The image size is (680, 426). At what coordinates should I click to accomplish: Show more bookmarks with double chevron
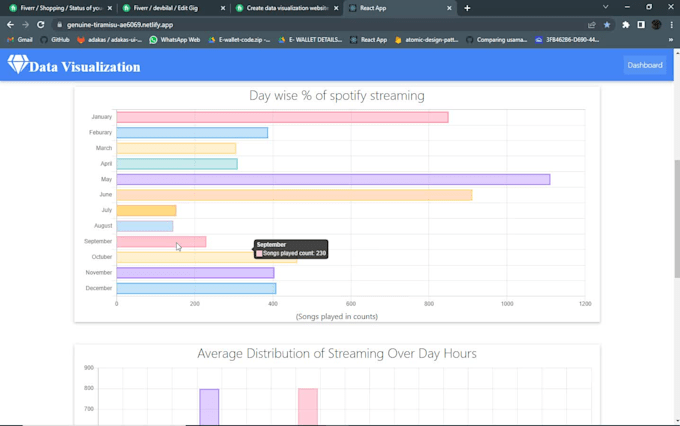click(x=670, y=39)
